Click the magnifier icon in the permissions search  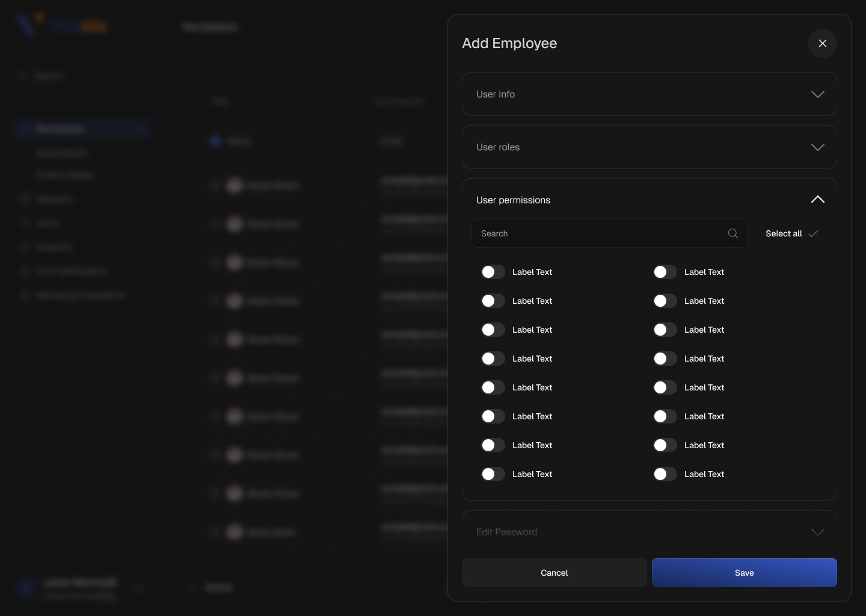click(x=733, y=233)
